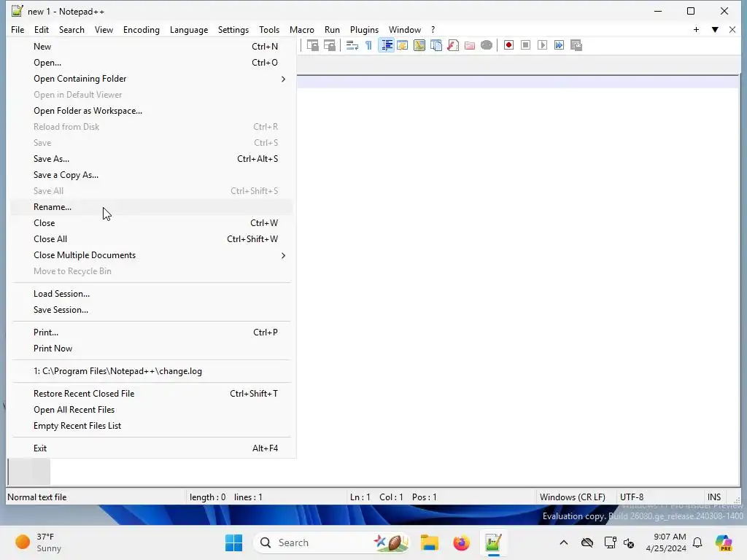Viewport: 747px width, 560px height.
Task: Choose Open... from the File menu
Action: (x=152, y=63)
